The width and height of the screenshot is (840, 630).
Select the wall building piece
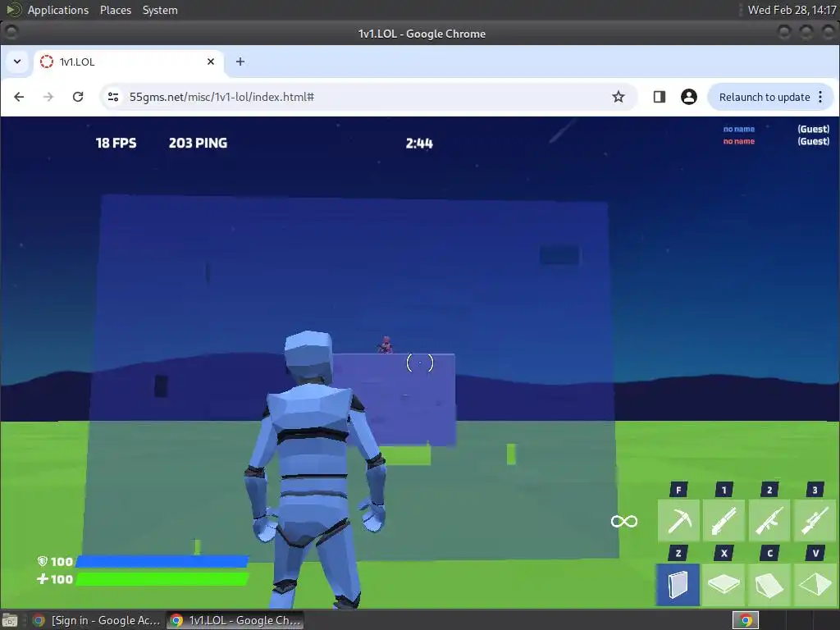coord(678,584)
